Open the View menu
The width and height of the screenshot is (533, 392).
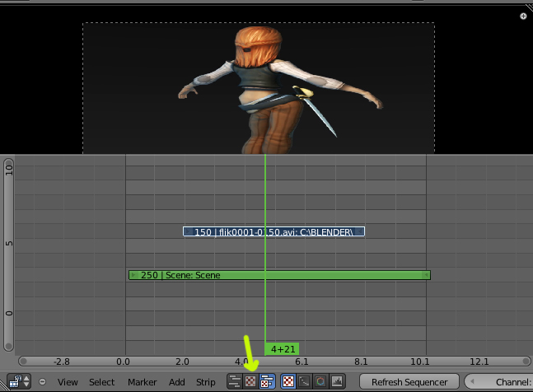[68, 382]
